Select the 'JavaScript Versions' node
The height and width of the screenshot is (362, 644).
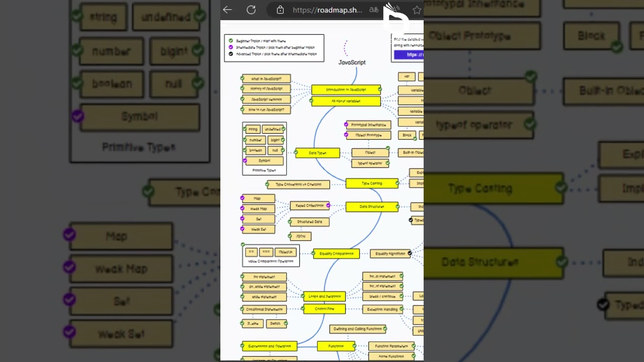pos(266,100)
